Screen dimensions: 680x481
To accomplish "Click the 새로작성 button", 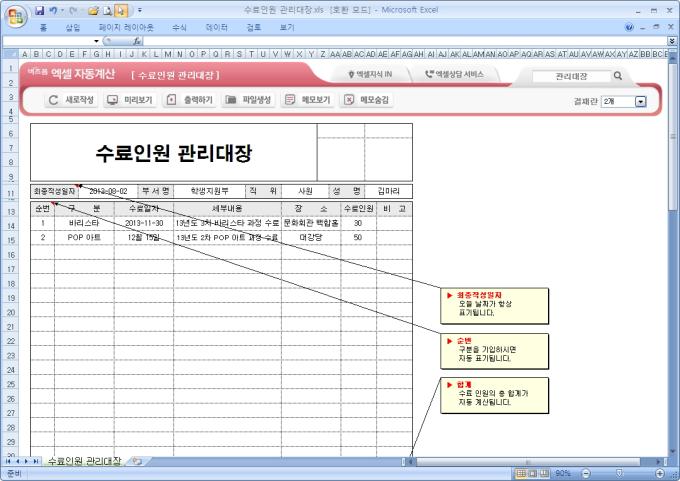I will pos(71,100).
